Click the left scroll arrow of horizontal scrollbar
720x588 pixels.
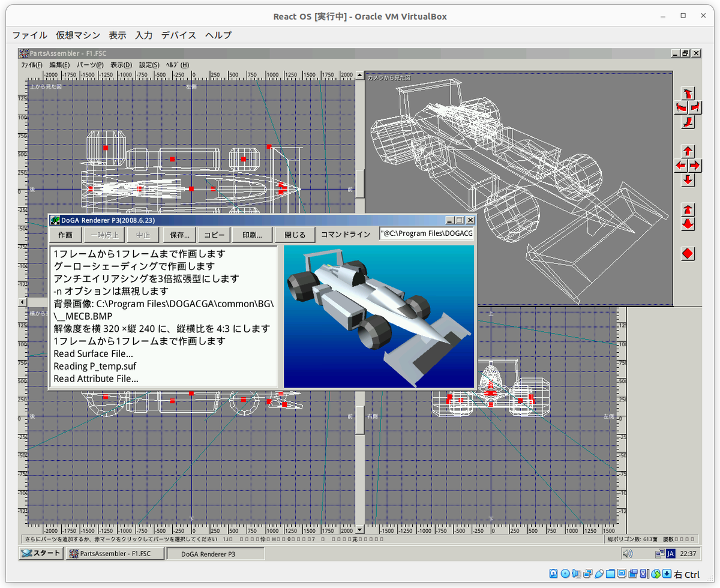pos(23,302)
